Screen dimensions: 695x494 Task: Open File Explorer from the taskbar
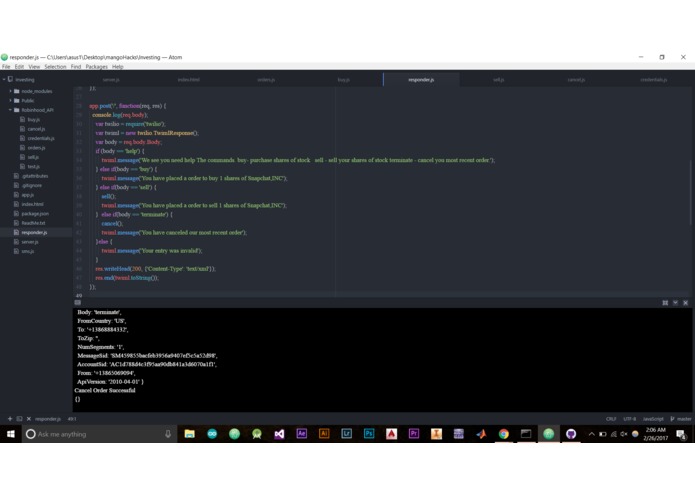(190, 434)
